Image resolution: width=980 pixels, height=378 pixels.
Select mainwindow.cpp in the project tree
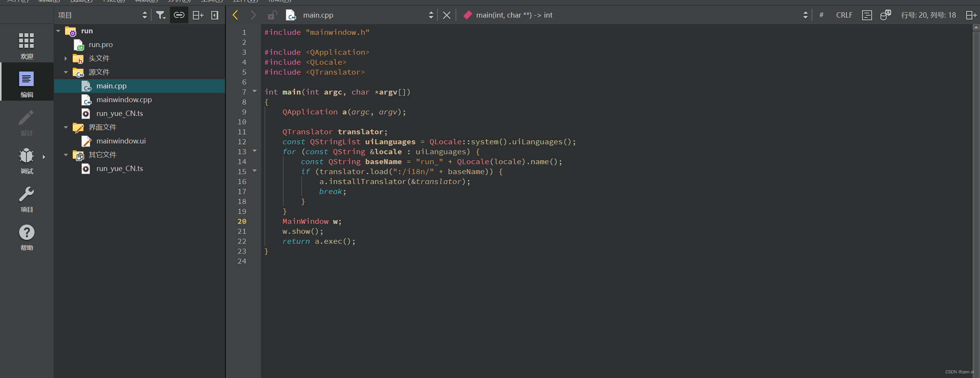(124, 100)
